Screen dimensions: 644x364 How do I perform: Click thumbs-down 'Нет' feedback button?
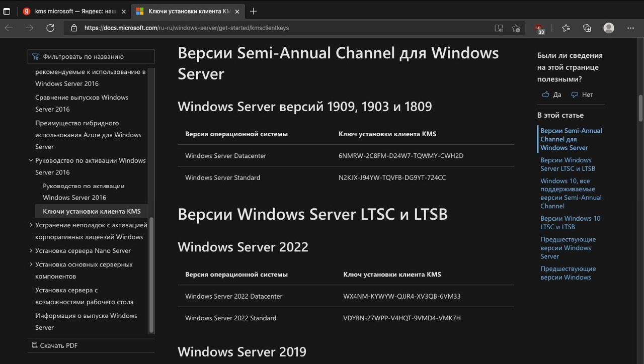[x=582, y=95]
